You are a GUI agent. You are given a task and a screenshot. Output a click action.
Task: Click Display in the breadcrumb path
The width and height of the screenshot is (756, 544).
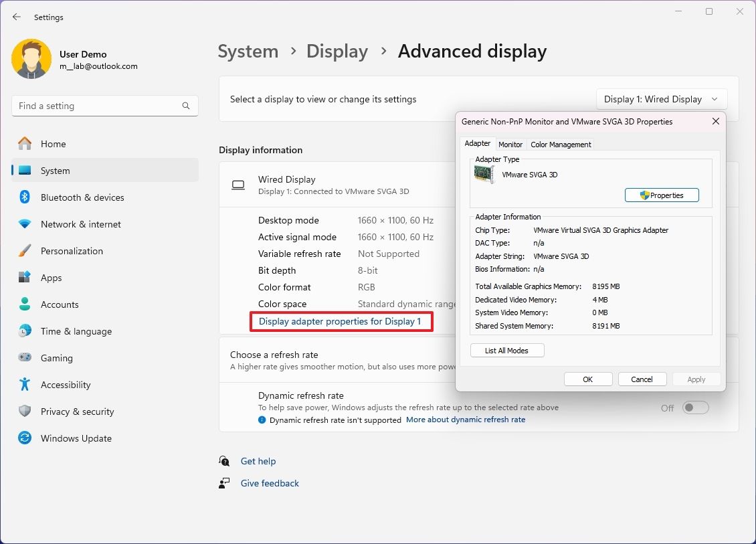[x=337, y=51]
